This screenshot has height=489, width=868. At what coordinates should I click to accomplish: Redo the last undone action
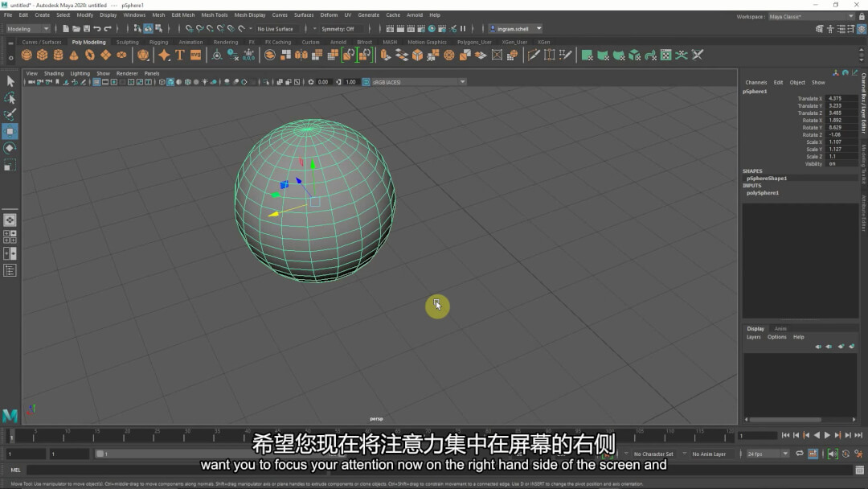[108, 29]
